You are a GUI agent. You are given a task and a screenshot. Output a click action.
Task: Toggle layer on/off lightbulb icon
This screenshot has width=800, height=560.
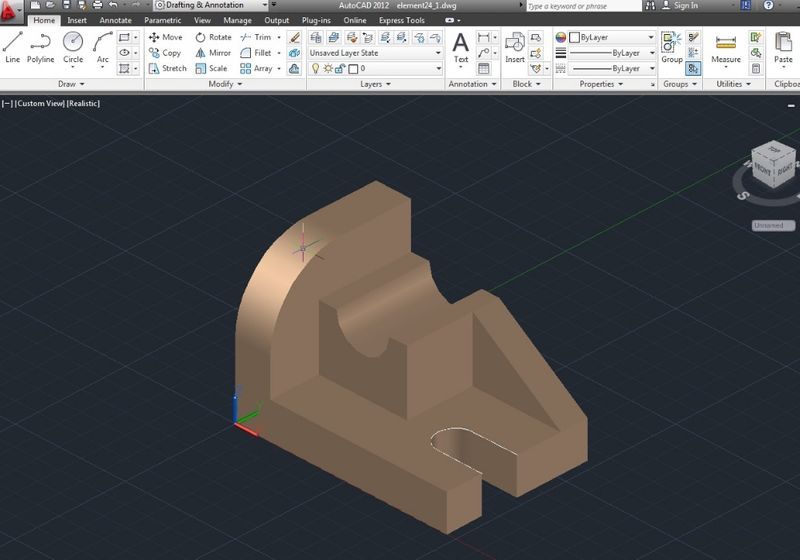[315, 68]
